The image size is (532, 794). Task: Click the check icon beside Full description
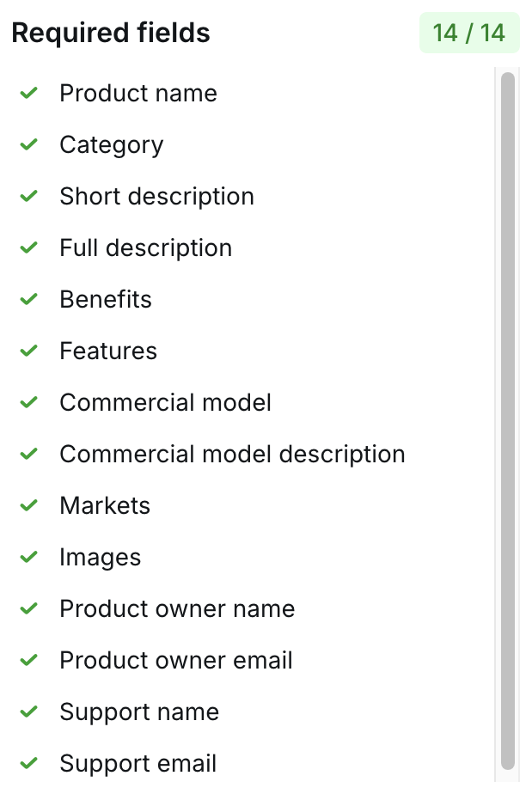click(29, 247)
